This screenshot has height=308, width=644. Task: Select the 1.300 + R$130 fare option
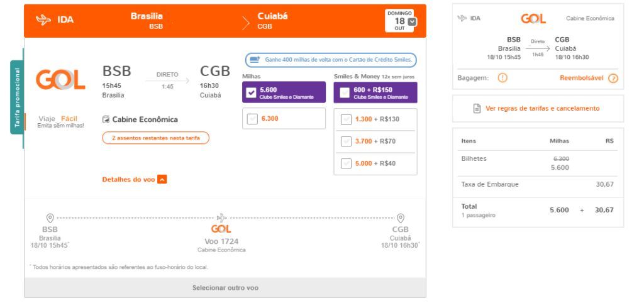coord(347,119)
